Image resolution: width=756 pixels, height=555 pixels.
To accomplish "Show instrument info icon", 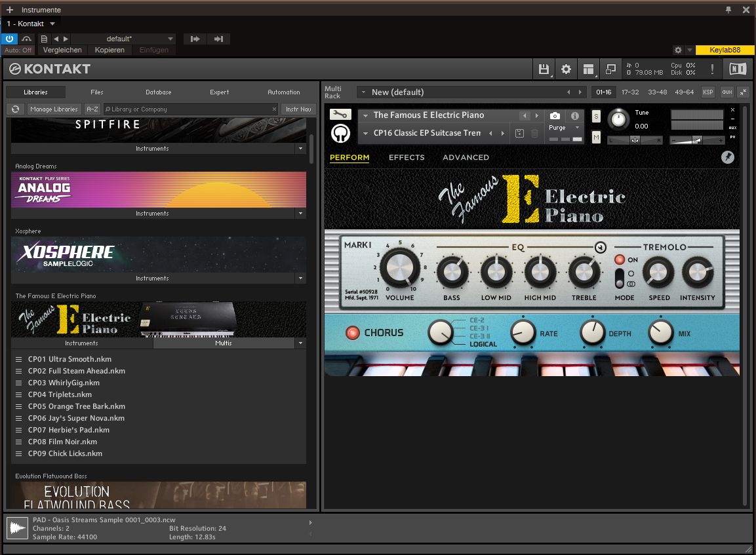I will [575, 115].
